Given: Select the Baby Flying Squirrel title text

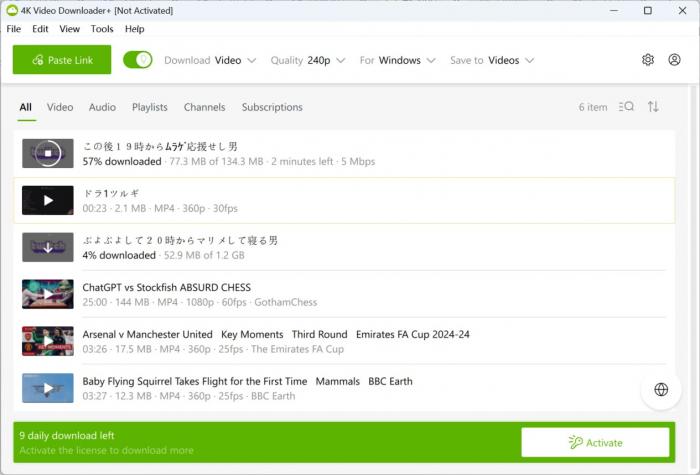Looking at the screenshot, I should [x=247, y=381].
